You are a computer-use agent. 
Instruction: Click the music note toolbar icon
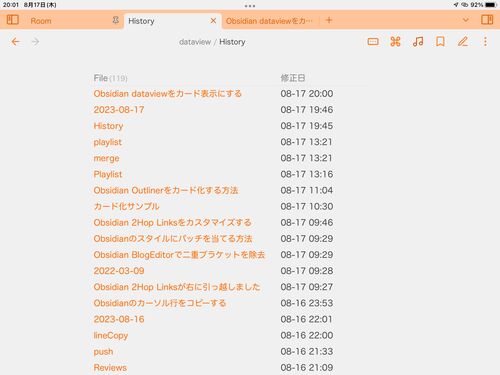click(x=418, y=42)
